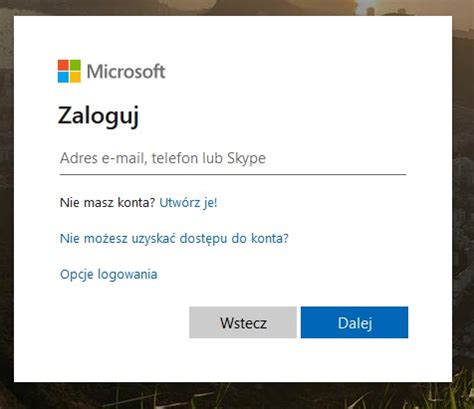Image resolution: width=474 pixels, height=409 pixels.
Task: Open the Utwórz je! link
Action: click(188, 202)
